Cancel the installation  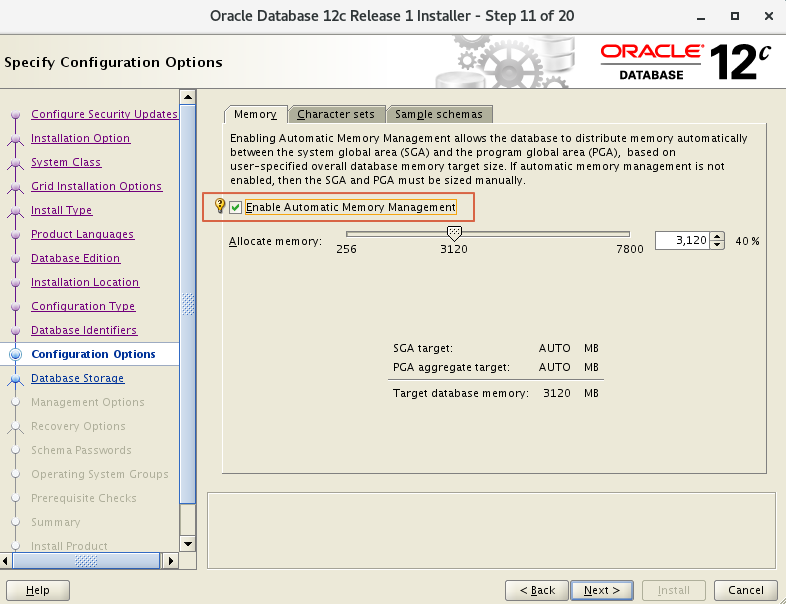[745, 590]
